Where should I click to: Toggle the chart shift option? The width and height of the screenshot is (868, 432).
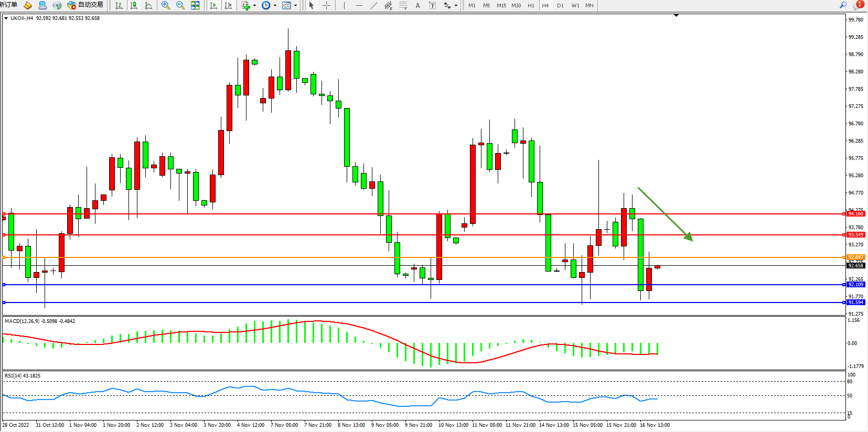228,5
